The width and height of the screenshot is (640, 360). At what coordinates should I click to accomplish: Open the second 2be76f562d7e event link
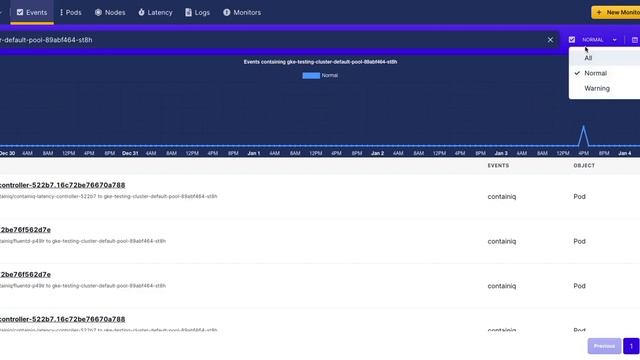[x=25, y=274]
